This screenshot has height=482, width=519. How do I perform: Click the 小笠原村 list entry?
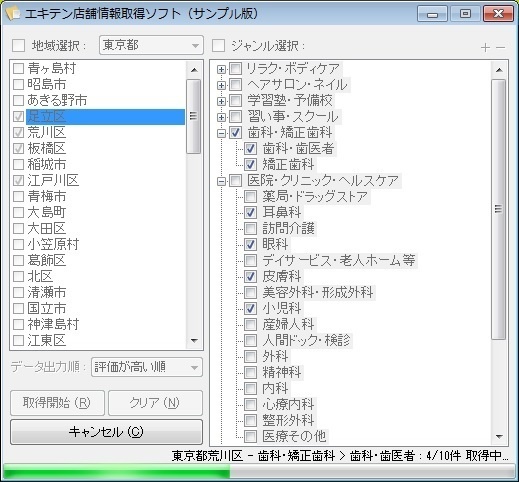coord(53,244)
